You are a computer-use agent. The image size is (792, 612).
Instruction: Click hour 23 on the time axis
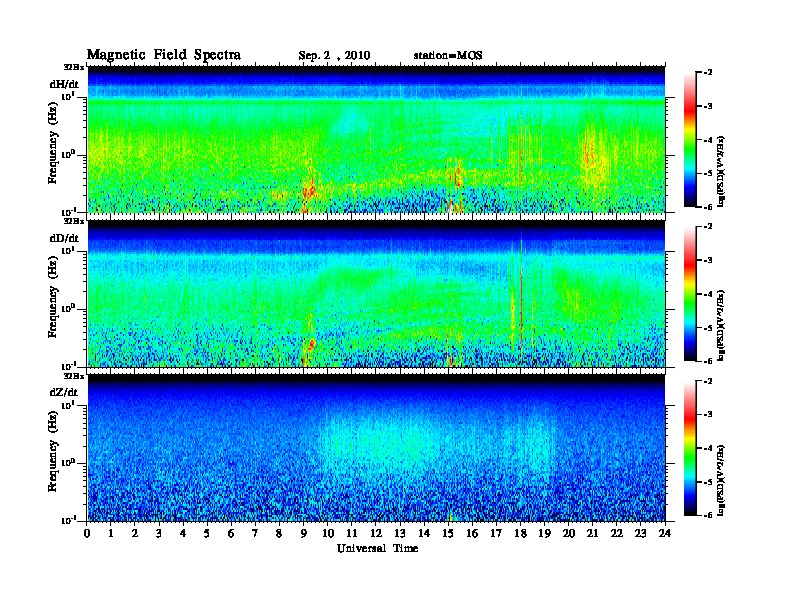click(x=641, y=533)
